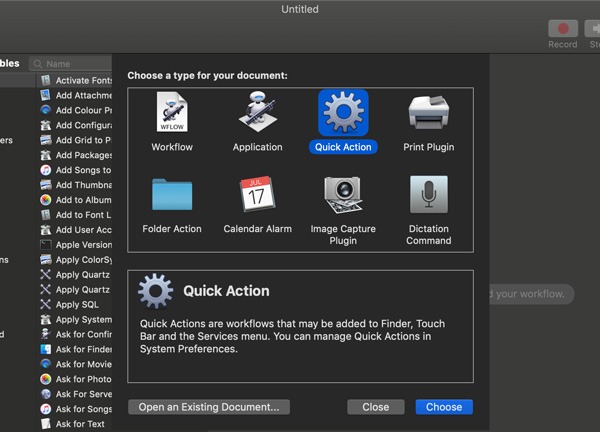
Task: Select the Image Capture Plugin camera icon
Action: (343, 195)
